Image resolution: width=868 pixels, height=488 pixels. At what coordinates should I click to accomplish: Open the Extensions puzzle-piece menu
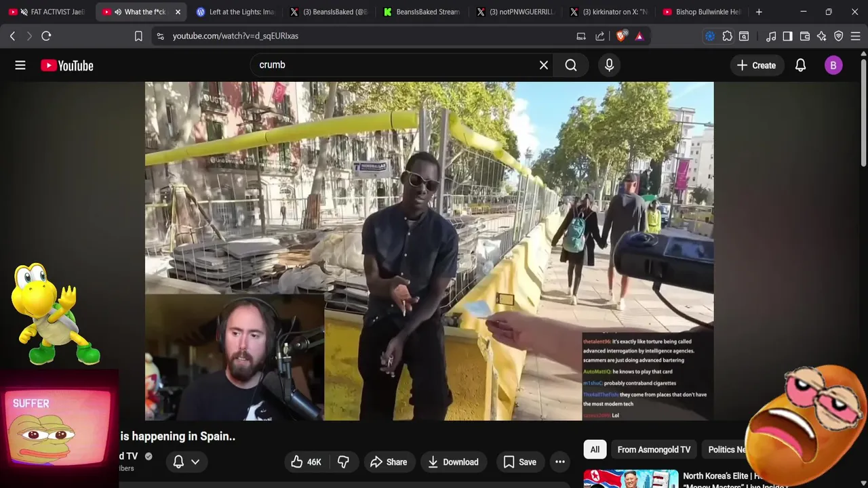coord(727,36)
